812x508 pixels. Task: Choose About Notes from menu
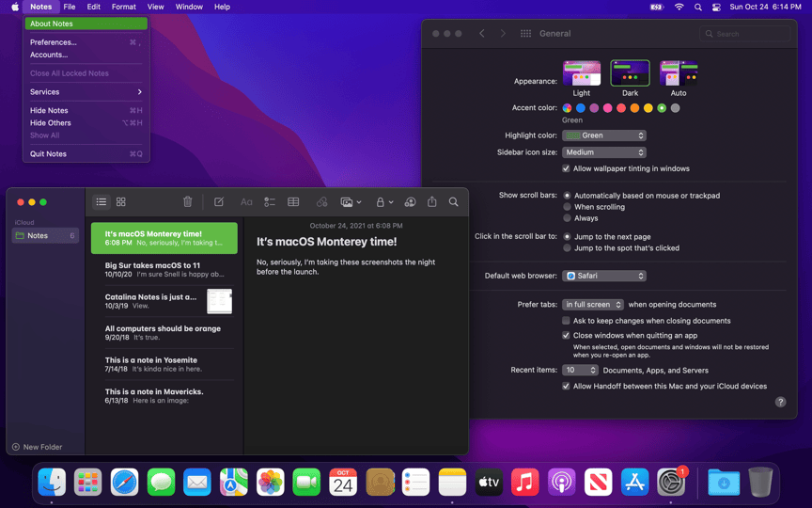click(x=86, y=24)
